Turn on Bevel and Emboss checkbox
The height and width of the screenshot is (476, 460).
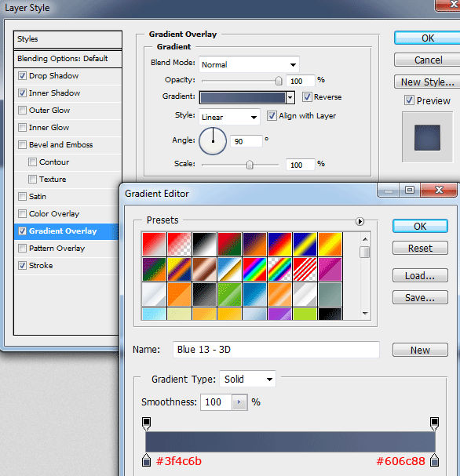22,145
